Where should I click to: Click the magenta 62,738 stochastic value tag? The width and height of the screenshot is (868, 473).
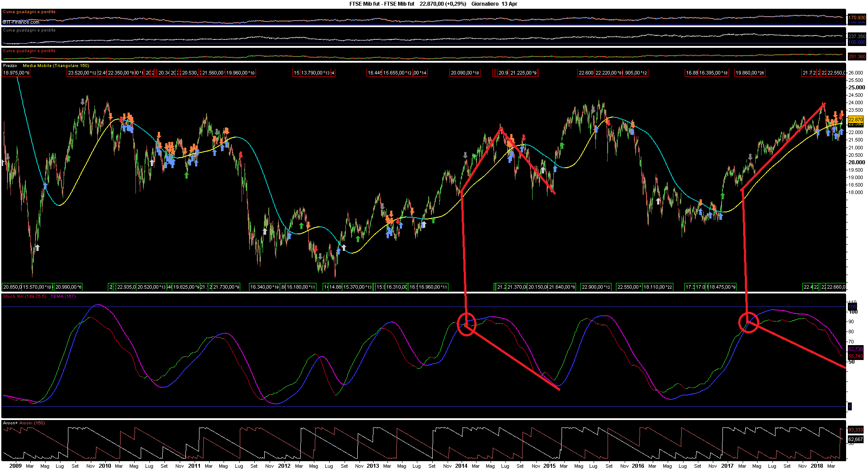coord(855,349)
